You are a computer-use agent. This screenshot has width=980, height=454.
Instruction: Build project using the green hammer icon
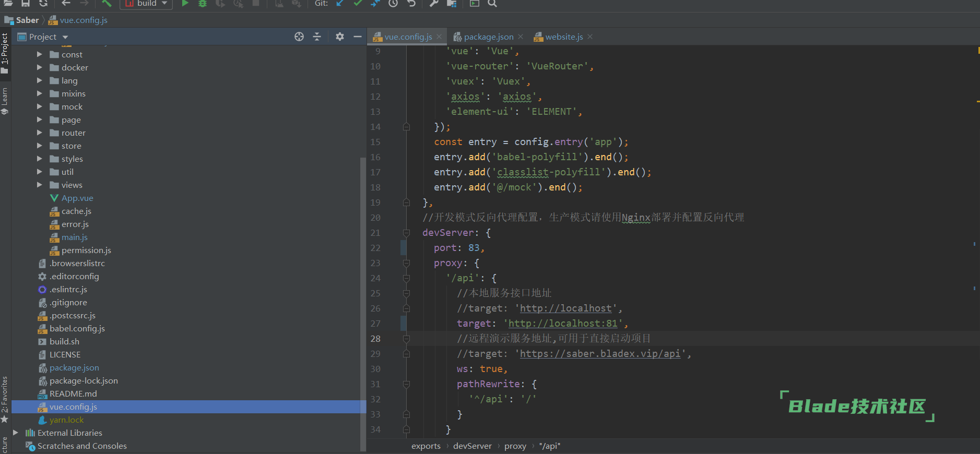[107, 3]
